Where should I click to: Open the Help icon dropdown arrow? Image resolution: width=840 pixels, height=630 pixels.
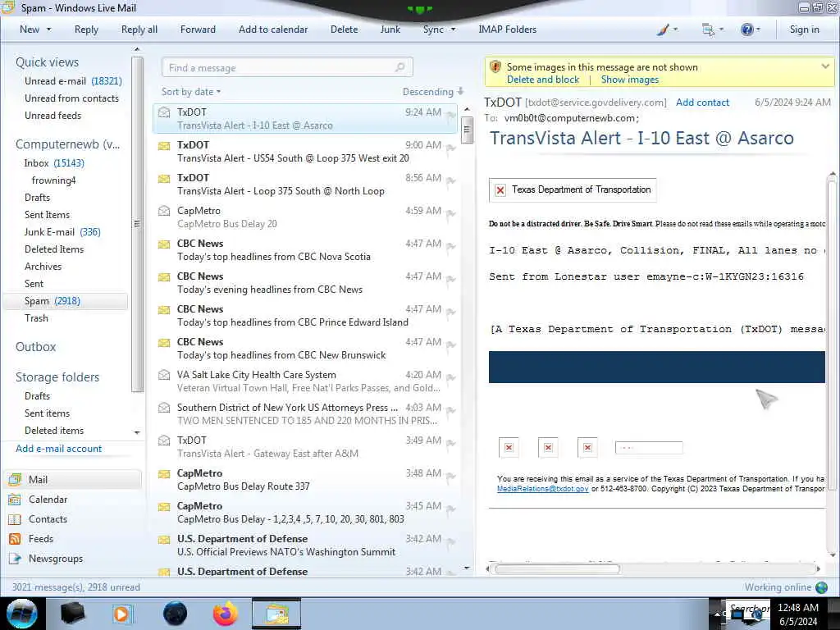click(x=758, y=30)
